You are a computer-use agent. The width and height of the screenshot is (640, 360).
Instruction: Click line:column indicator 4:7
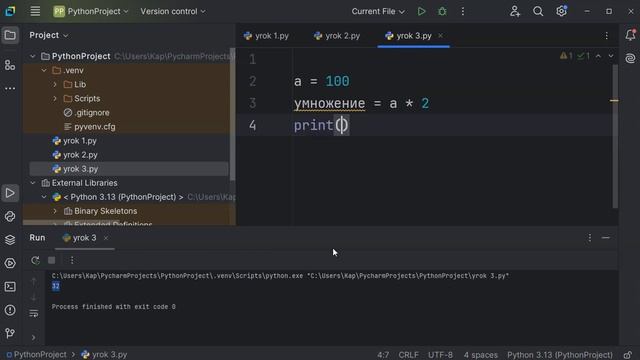[x=383, y=355]
